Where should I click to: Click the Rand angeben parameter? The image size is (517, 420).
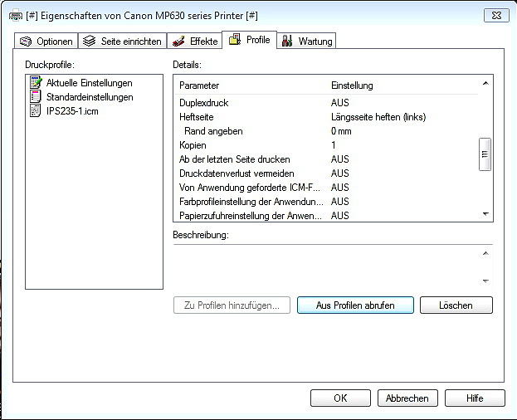(326, 131)
